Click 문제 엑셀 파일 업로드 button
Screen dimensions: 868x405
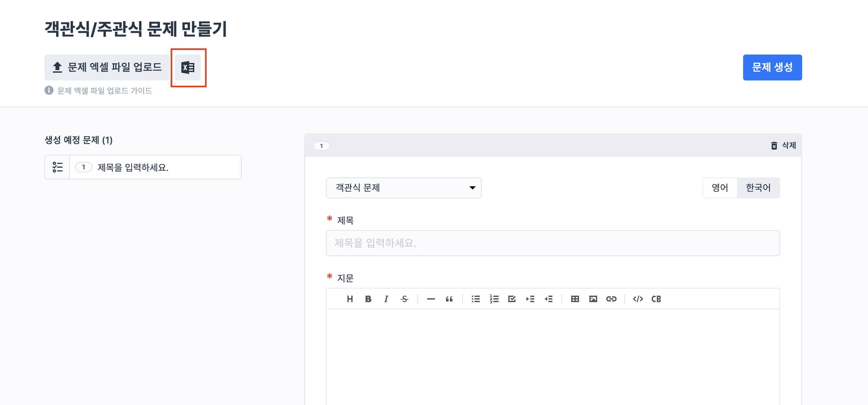coord(107,67)
